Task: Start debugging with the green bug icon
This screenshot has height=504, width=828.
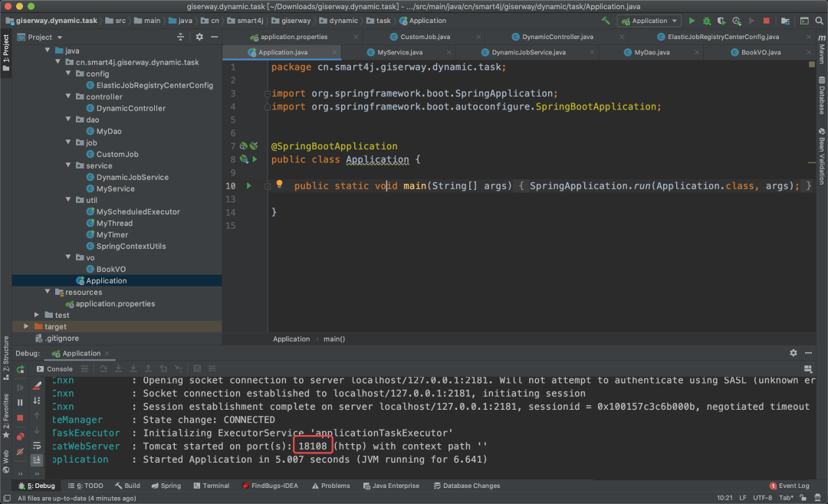Action: pyautogui.click(x=707, y=21)
